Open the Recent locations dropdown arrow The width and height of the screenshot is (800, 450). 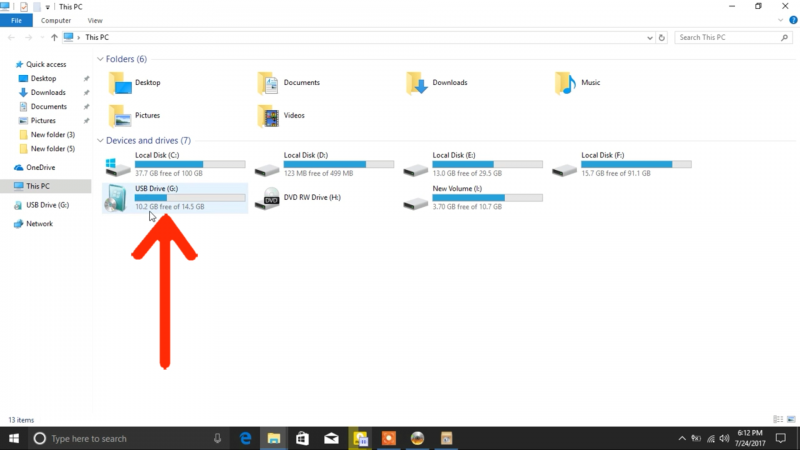click(x=42, y=37)
